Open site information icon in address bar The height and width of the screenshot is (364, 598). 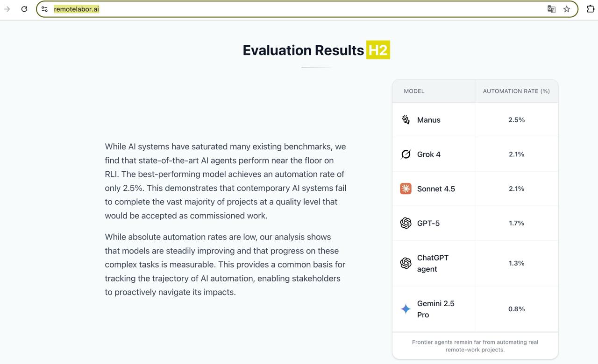[44, 9]
